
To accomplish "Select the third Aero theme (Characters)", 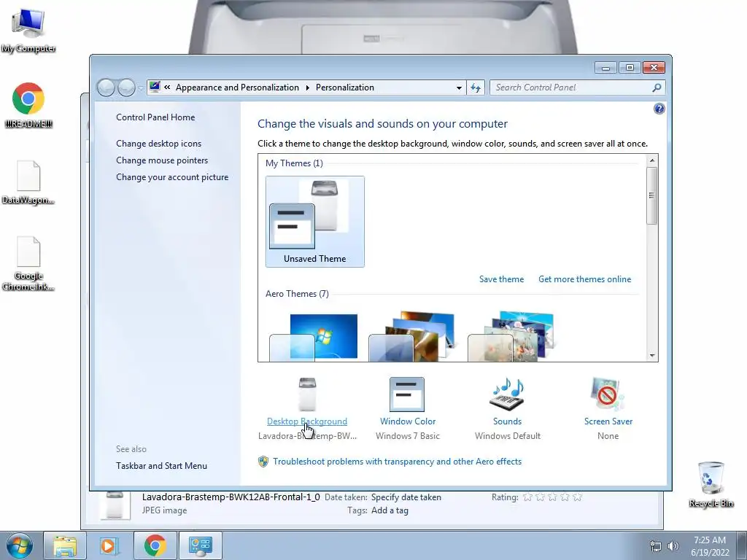I will 511,336.
